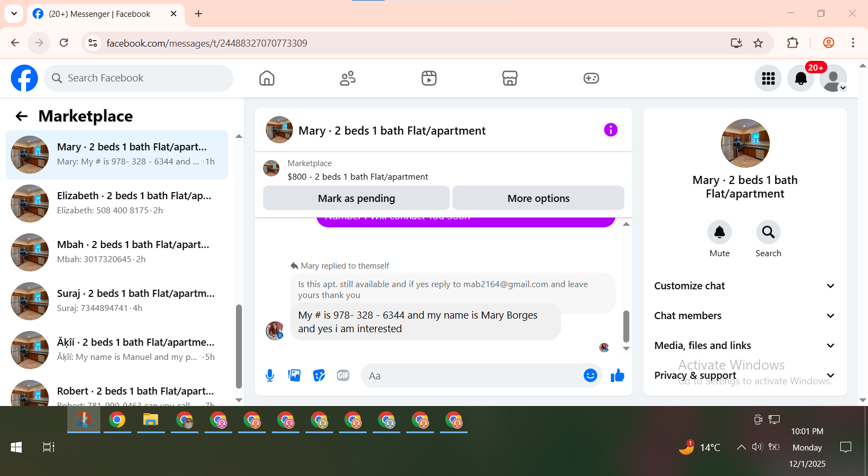Click the listing thumbnail in the chat header
This screenshot has height=476, width=868.
click(x=279, y=130)
